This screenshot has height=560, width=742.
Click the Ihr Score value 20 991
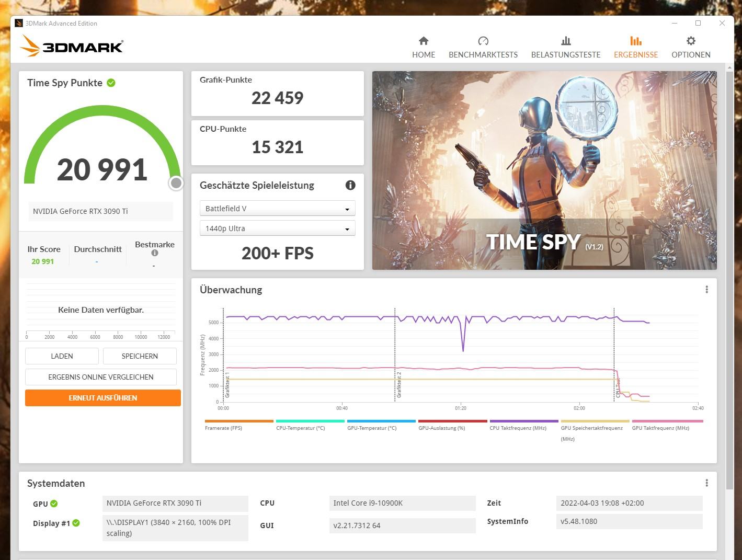[43, 261]
